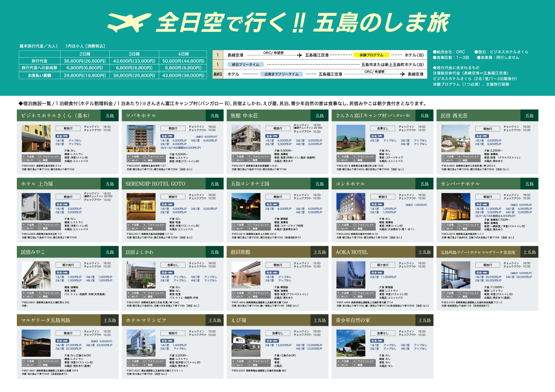Open the 民宿 西光荘 photo thumbnail

pyautogui.click(x=456, y=139)
